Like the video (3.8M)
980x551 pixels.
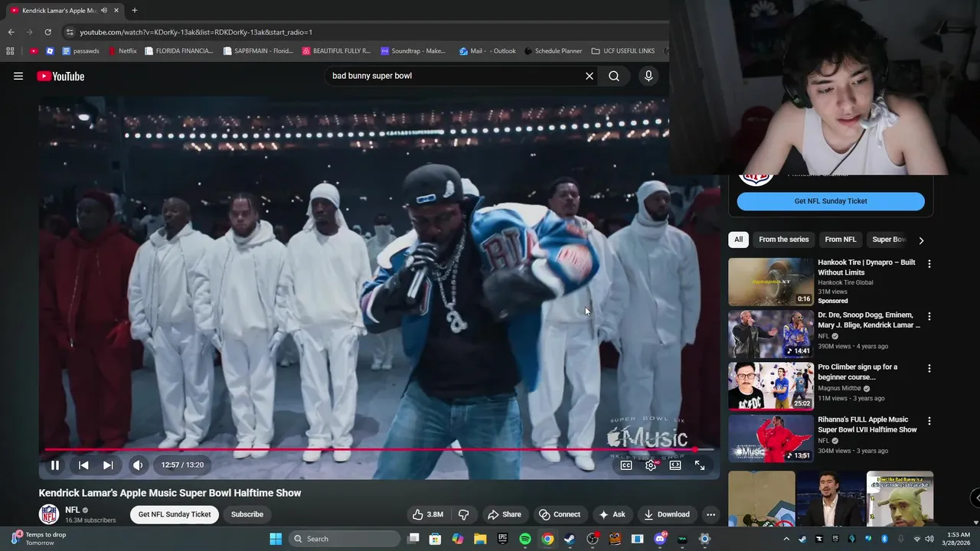[x=428, y=514]
